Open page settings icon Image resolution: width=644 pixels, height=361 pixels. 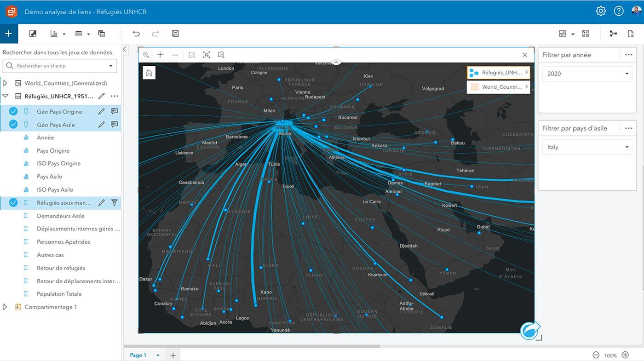point(631,34)
